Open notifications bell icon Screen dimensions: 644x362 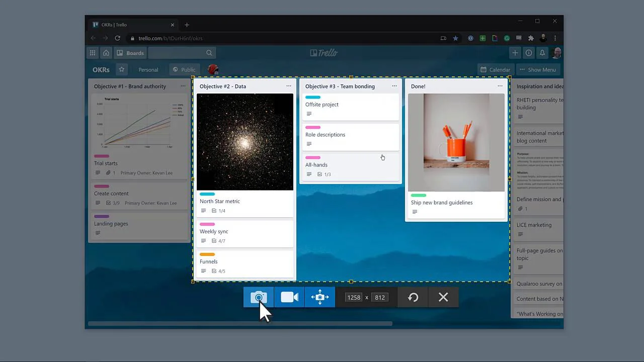click(542, 53)
